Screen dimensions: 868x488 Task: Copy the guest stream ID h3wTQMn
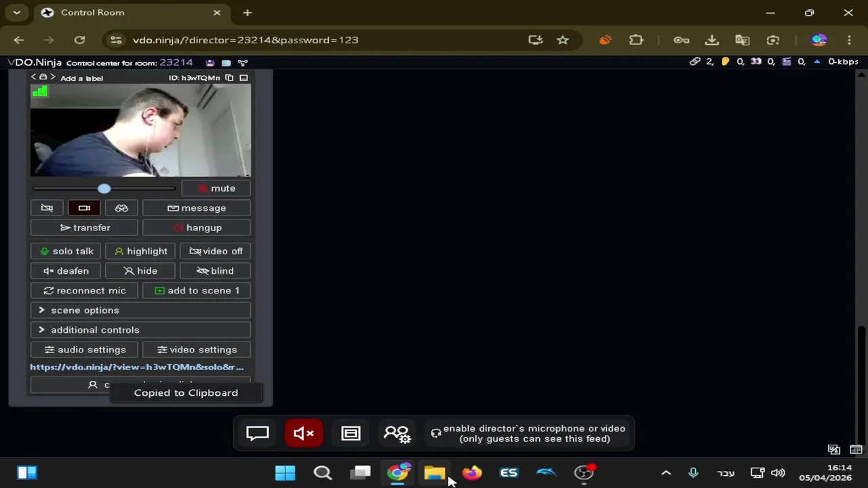pos(229,77)
